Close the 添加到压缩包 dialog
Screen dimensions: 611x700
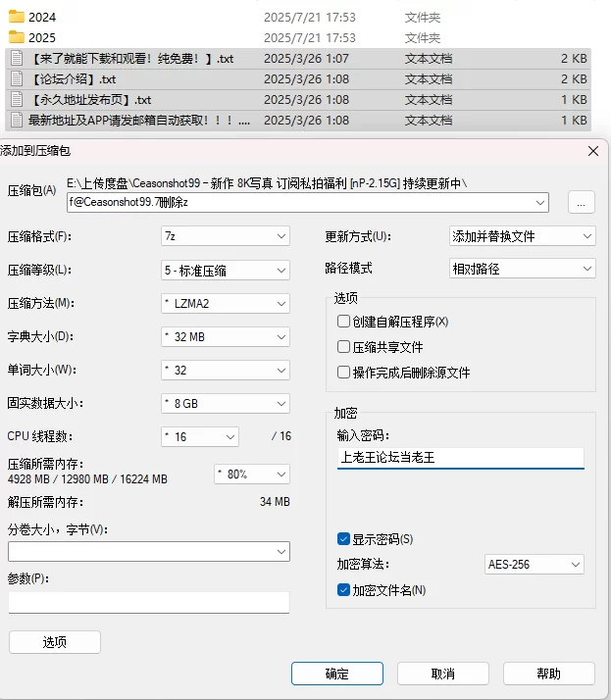(x=593, y=151)
